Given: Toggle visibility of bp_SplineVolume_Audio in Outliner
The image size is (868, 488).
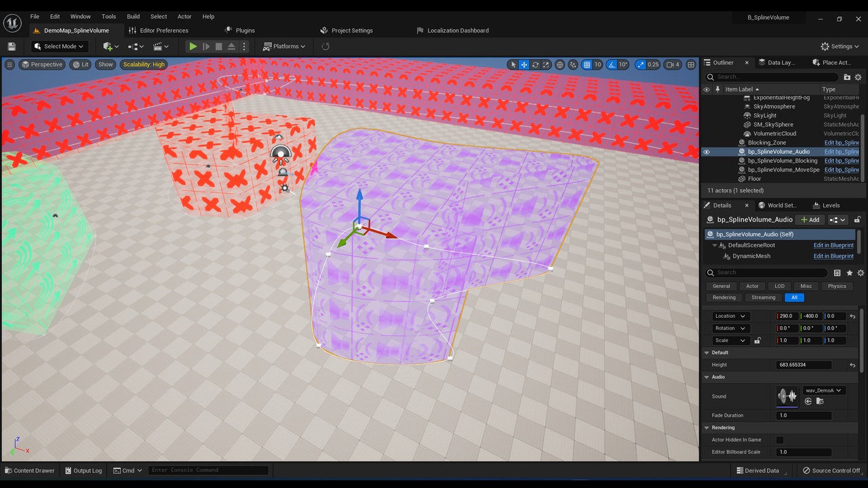Looking at the screenshot, I should (x=707, y=152).
